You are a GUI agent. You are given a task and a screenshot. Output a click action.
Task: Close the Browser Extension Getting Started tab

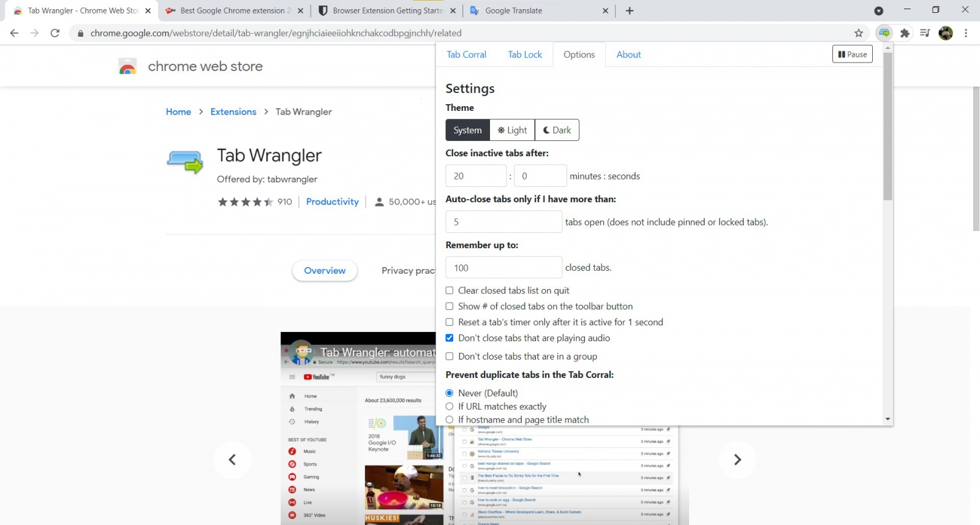453,10
